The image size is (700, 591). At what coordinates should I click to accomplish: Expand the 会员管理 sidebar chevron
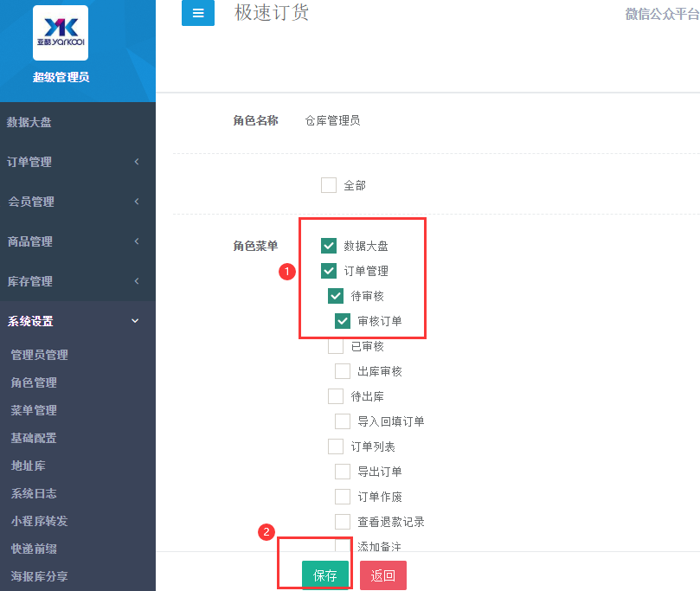point(137,202)
